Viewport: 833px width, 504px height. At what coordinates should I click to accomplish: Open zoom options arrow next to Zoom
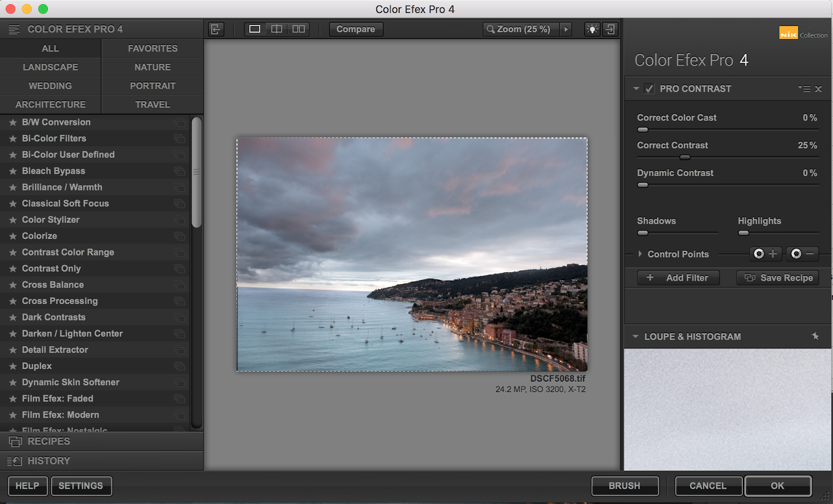566,29
